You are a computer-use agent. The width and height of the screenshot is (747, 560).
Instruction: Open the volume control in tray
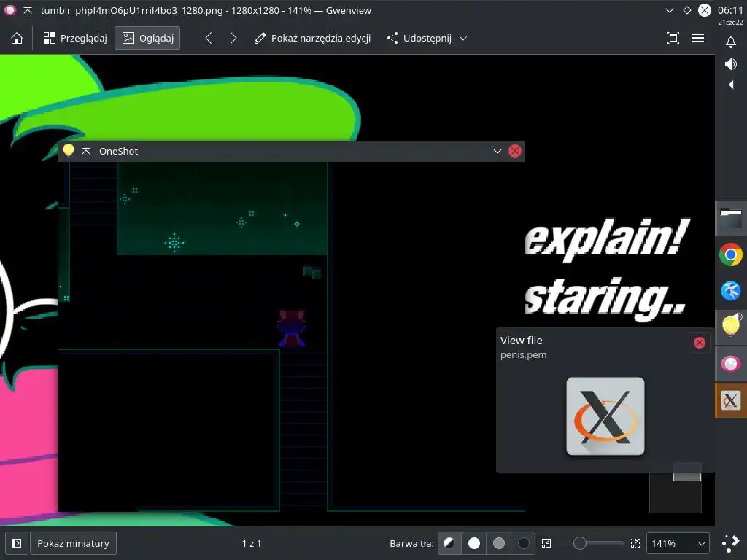(731, 64)
